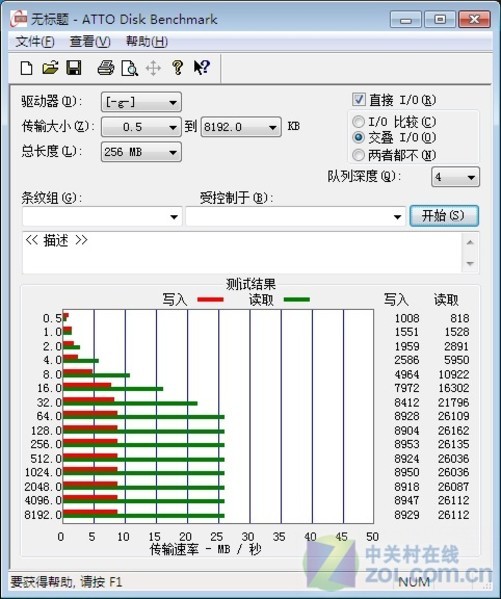Open About via the question mark icon
The image size is (501, 599).
coord(177,68)
